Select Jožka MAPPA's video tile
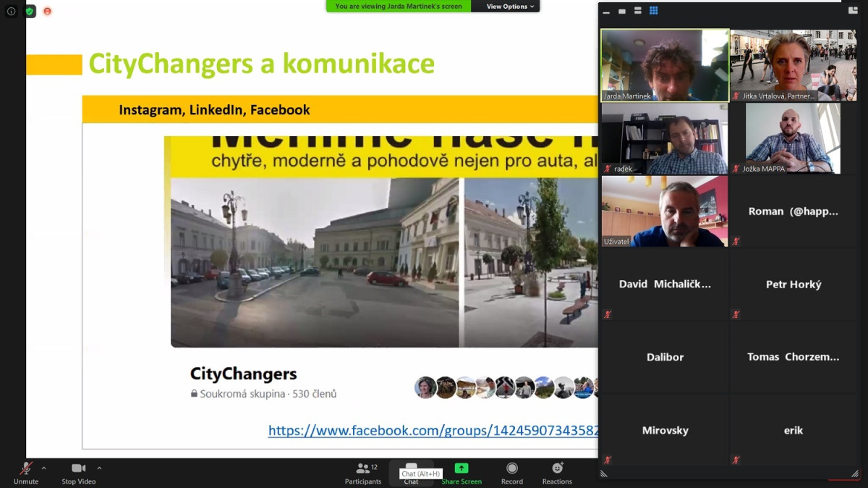The width and height of the screenshot is (868, 488). pyautogui.click(x=793, y=138)
